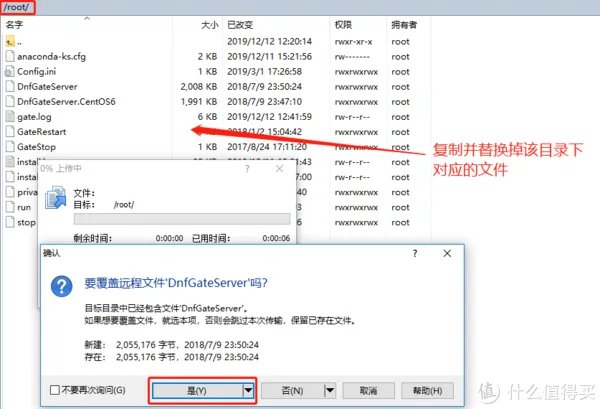Sort by the Size column header
The image size is (600, 409).
click(x=210, y=25)
